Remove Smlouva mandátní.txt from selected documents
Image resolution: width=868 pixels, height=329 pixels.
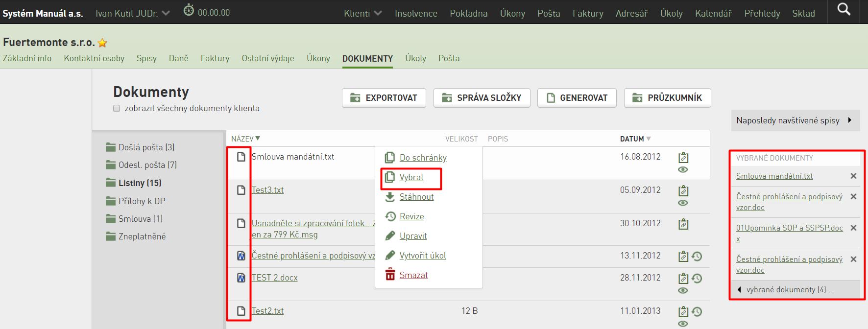pos(853,176)
